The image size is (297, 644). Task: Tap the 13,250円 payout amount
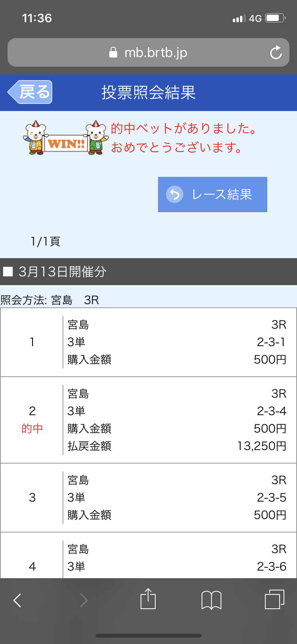click(x=262, y=446)
